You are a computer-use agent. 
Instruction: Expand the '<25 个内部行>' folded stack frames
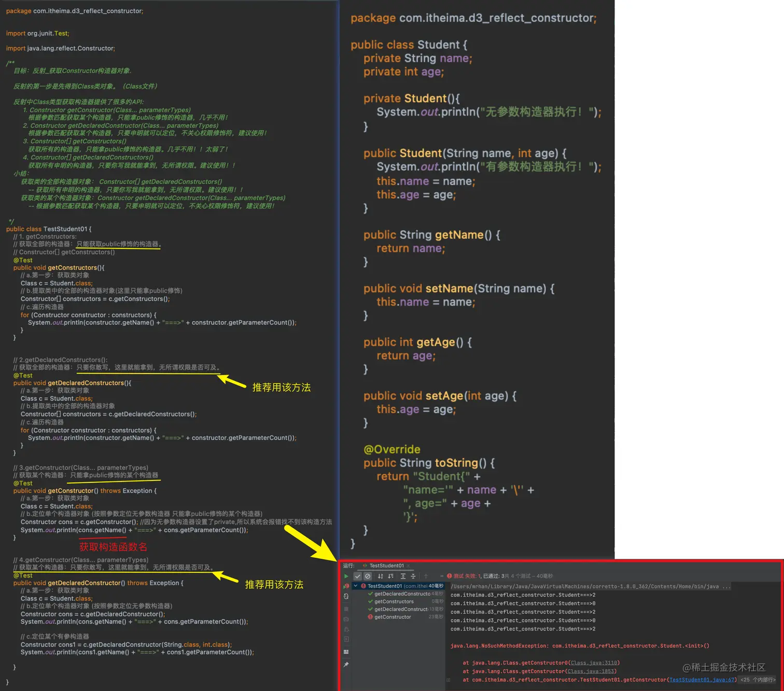click(758, 680)
